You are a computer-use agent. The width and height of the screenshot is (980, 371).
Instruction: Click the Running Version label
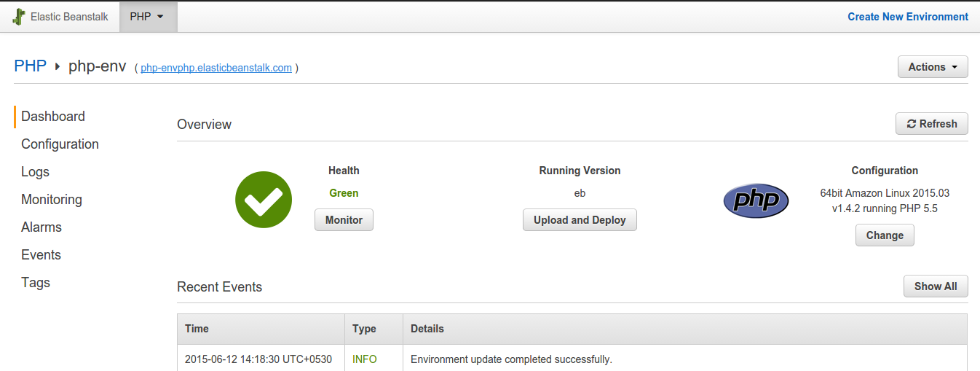[580, 171]
